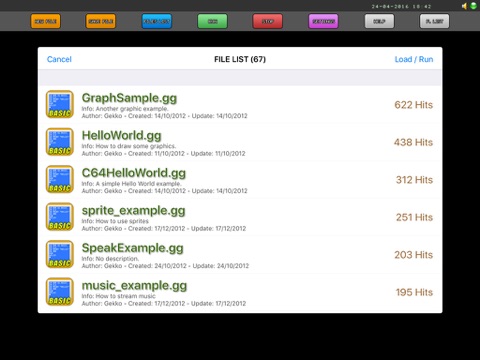Image resolution: width=480 pixels, height=360 pixels.
Task: Select the C64HelloWorld.gg file name
Action: point(134,173)
